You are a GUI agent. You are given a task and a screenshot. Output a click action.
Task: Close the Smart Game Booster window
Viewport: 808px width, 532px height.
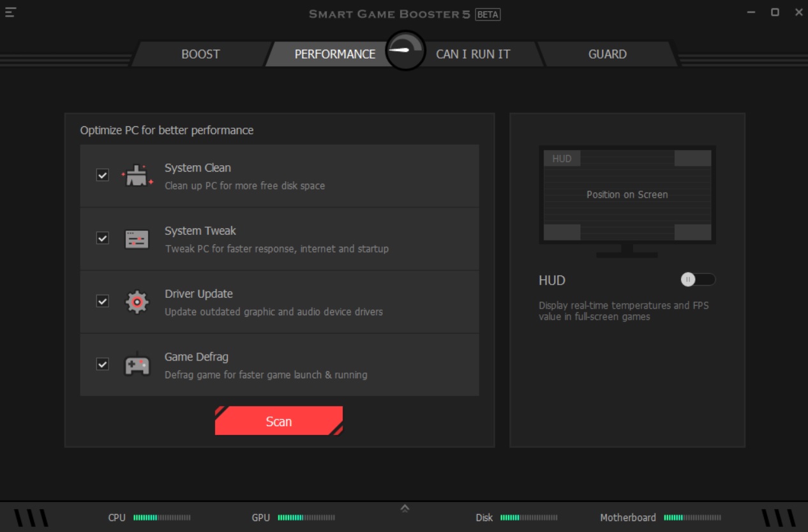click(799, 12)
